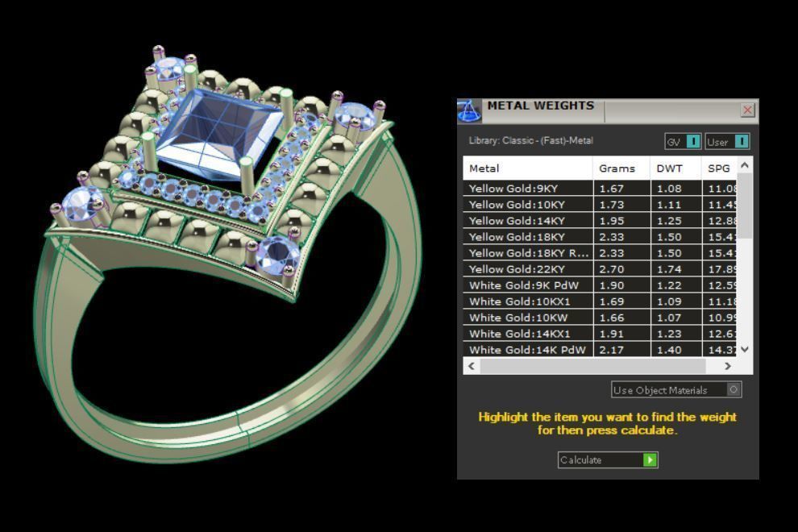Click the 1.74 DWT value cell
The width and height of the screenshot is (798, 532).
coord(675,269)
